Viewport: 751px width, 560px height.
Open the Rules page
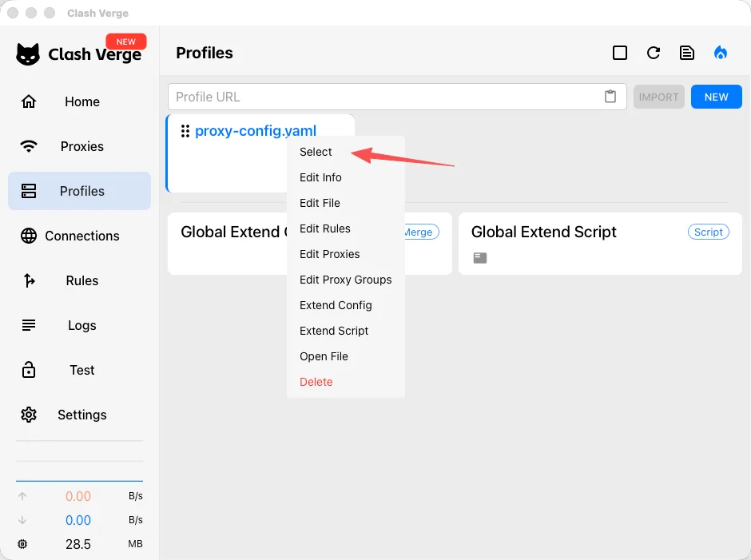(x=80, y=280)
